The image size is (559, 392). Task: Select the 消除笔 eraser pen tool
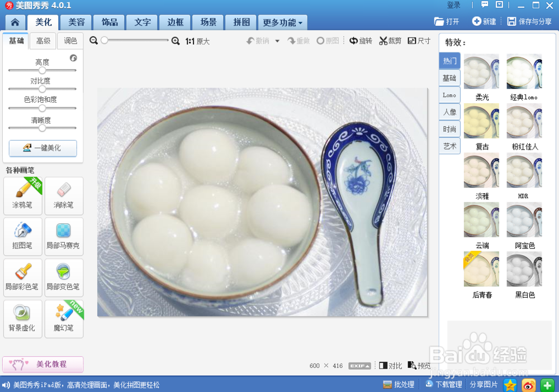64,196
